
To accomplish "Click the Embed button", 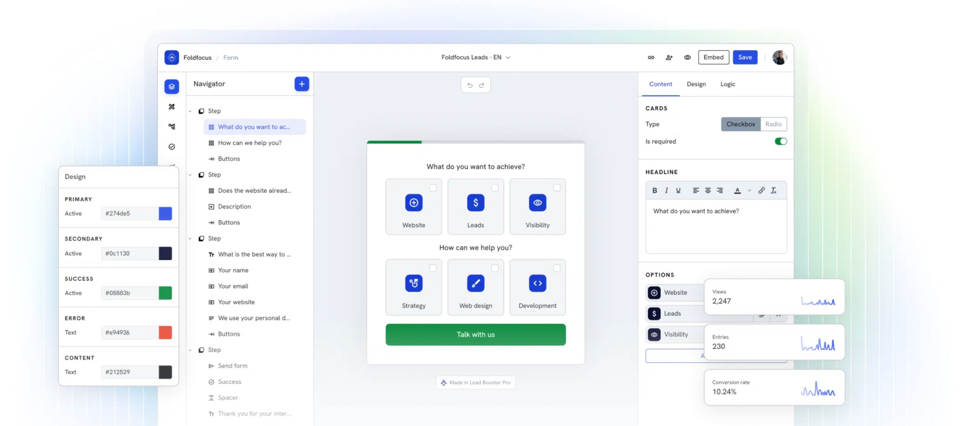I will click(713, 57).
